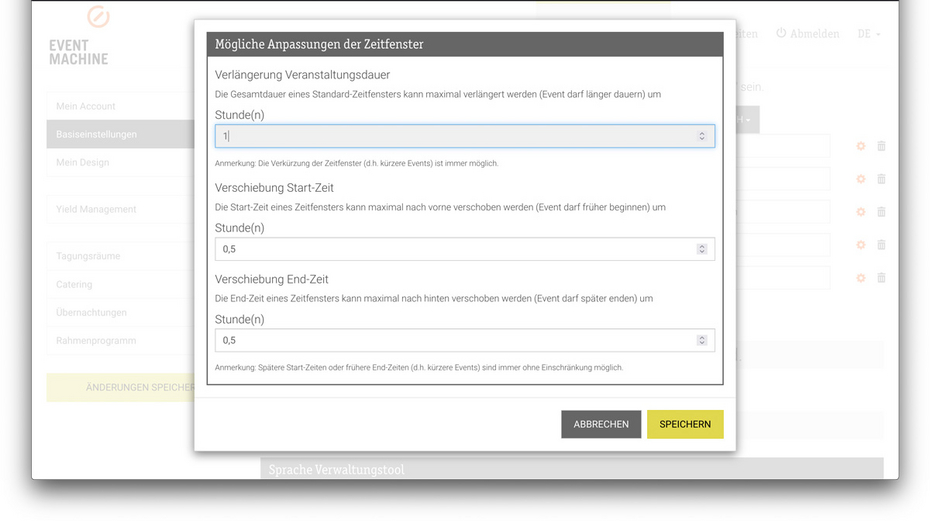The height and width of the screenshot is (521, 930).
Task: Select Basiseinstellungen in the sidebar
Action: coord(97,134)
